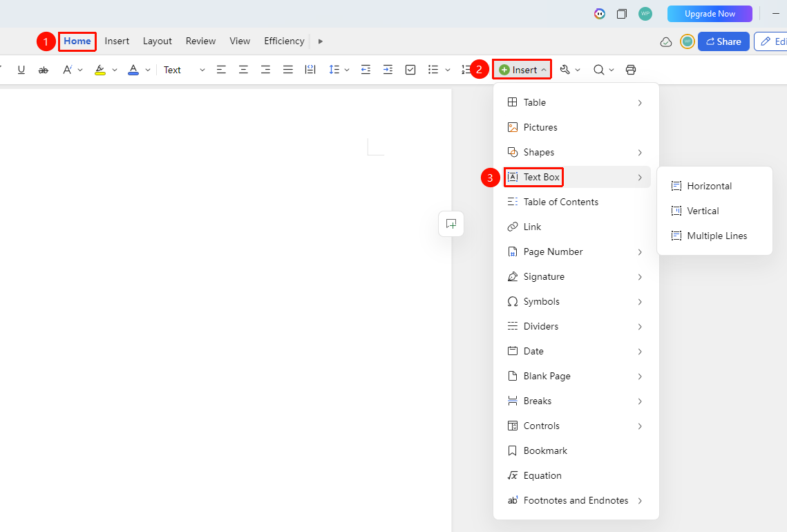Click the Upgrade Now button
The width and height of the screenshot is (787, 532).
click(x=710, y=14)
